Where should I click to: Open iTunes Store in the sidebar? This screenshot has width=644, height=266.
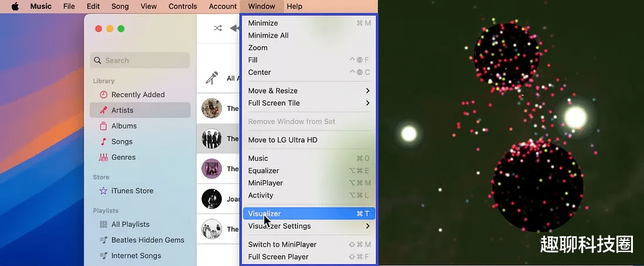pos(140,191)
